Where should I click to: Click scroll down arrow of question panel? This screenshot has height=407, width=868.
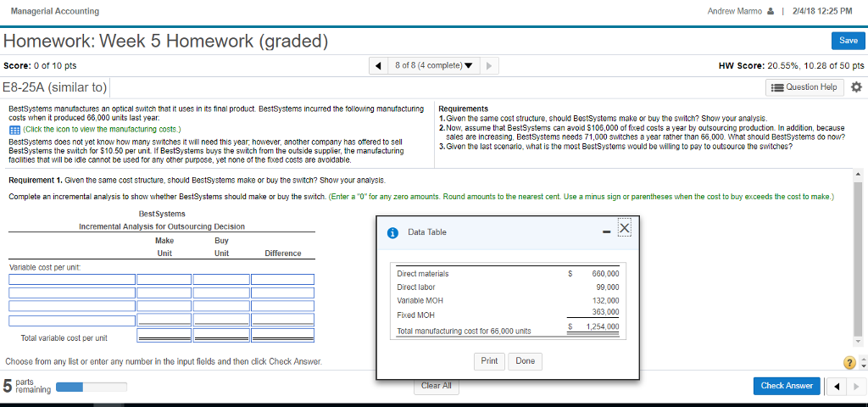click(x=860, y=341)
